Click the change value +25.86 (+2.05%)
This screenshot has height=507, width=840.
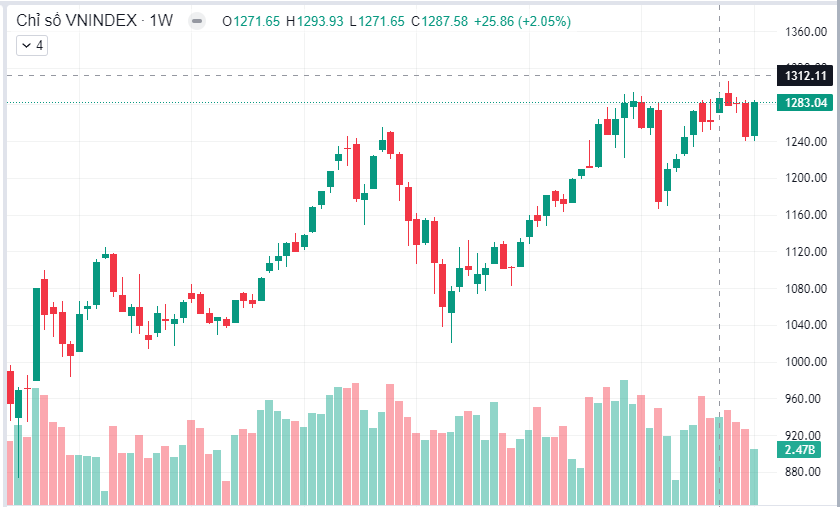pos(522,21)
